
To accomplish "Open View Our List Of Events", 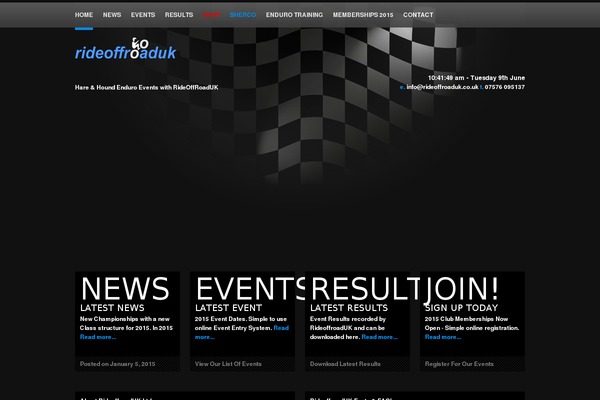I will pos(228,364).
